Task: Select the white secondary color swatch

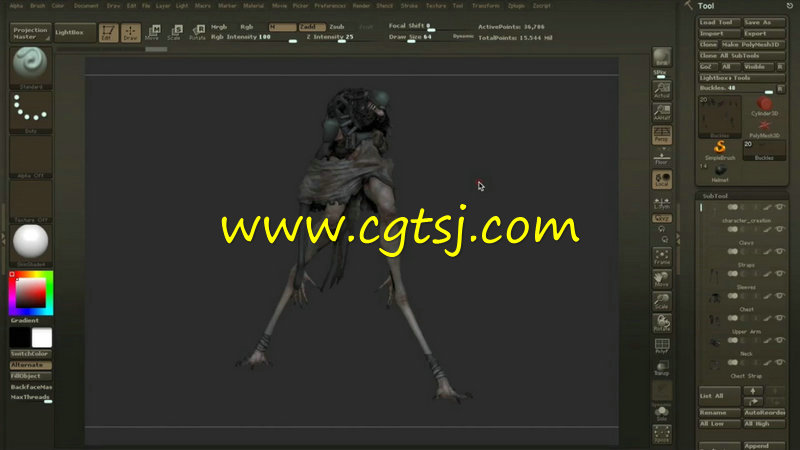Action: 41,338
